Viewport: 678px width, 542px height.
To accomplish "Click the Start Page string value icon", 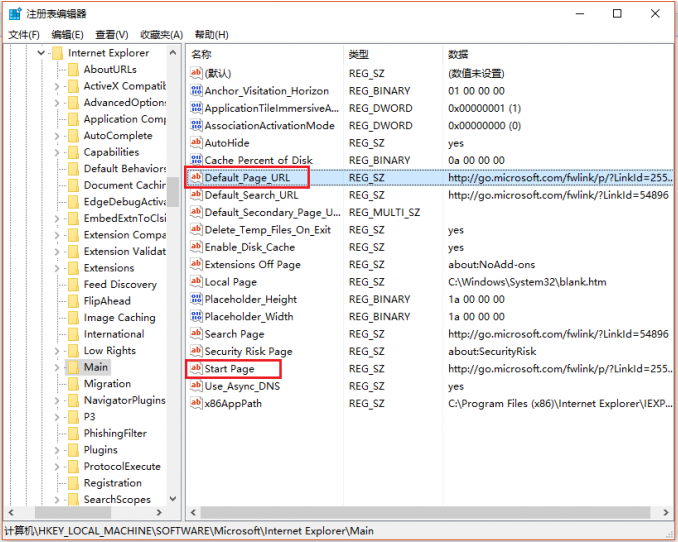I will coord(196,369).
